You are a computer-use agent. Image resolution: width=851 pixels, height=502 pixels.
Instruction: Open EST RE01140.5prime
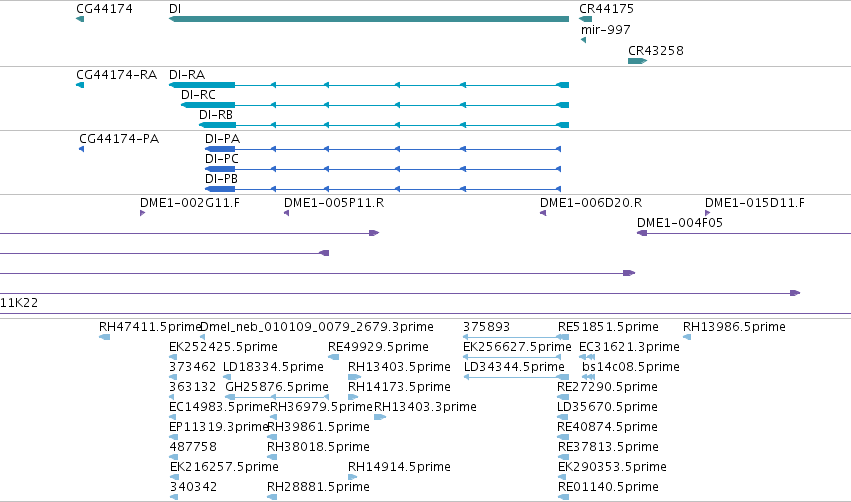(608, 488)
